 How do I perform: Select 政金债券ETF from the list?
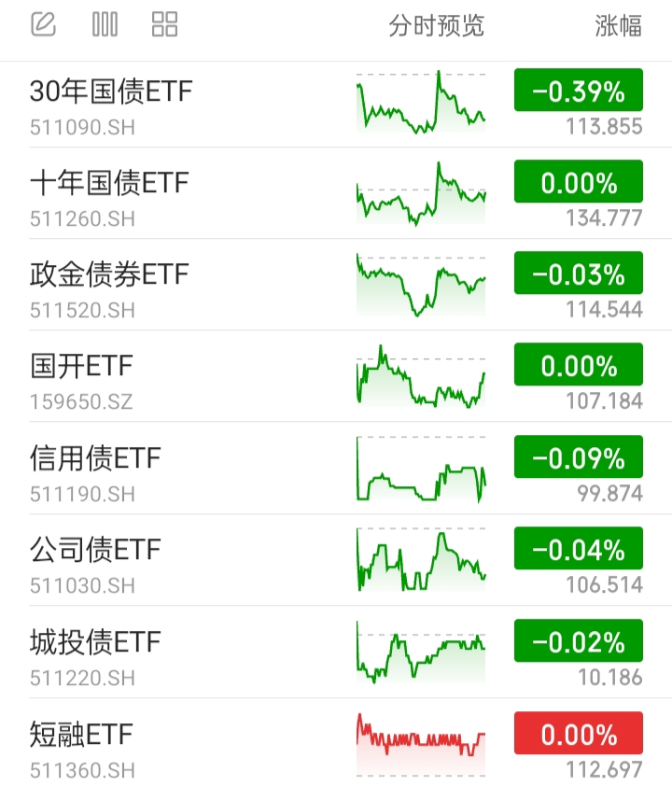click(x=336, y=285)
